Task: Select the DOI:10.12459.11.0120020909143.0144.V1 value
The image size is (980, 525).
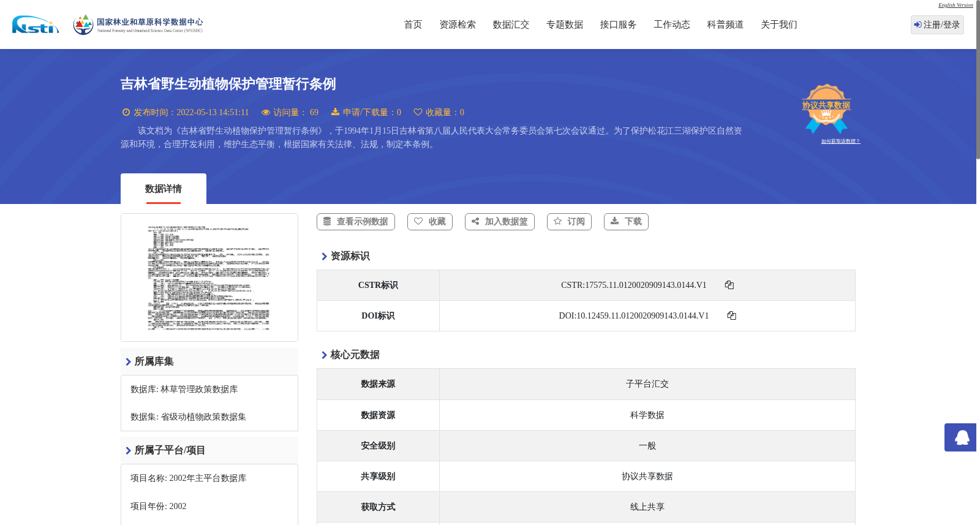Action: point(634,315)
